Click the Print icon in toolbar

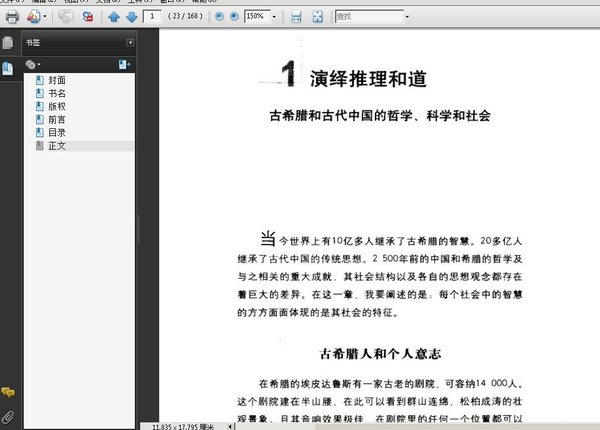[x=12, y=17]
